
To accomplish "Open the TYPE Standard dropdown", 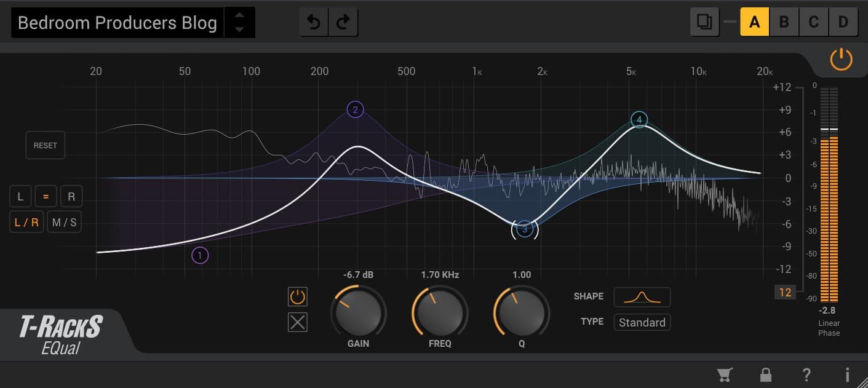I will [642, 322].
